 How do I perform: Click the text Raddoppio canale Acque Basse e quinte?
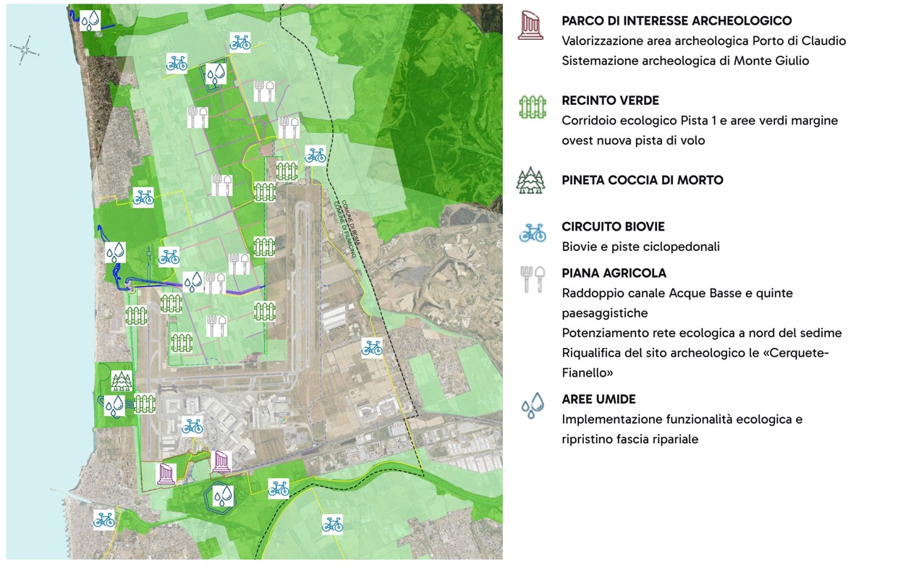pyautogui.click(x=677, y=293)
